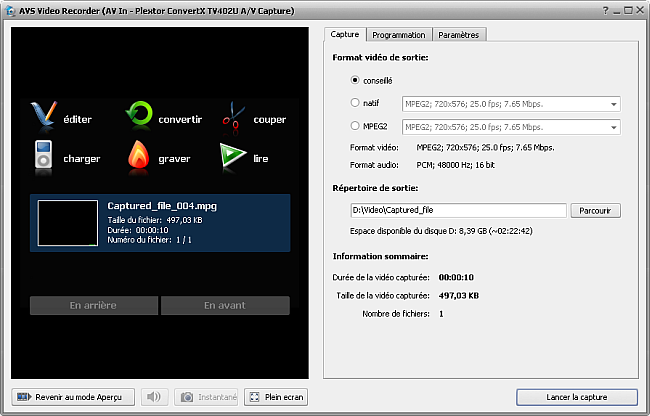Click the couper label text
The height and width of the screenshot is (416, 650).
point(269,120)
